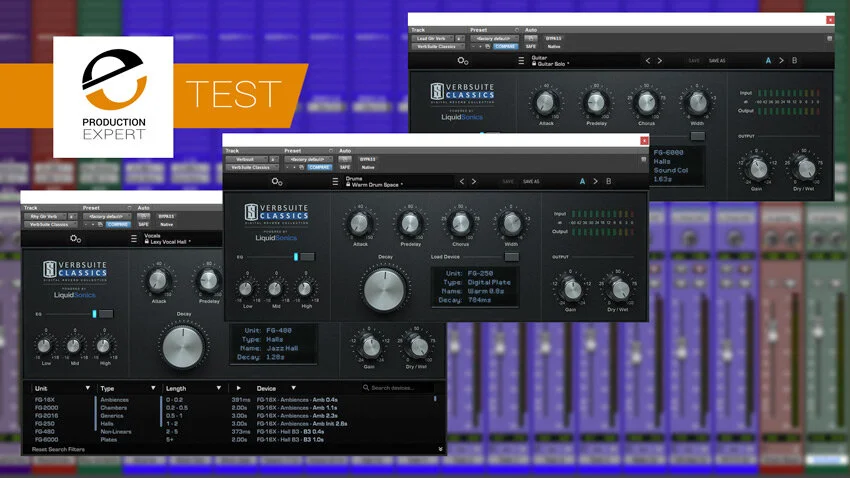
Task: Copy A to B arrow in Warm Drum Space window
Action: click(595, 182)
